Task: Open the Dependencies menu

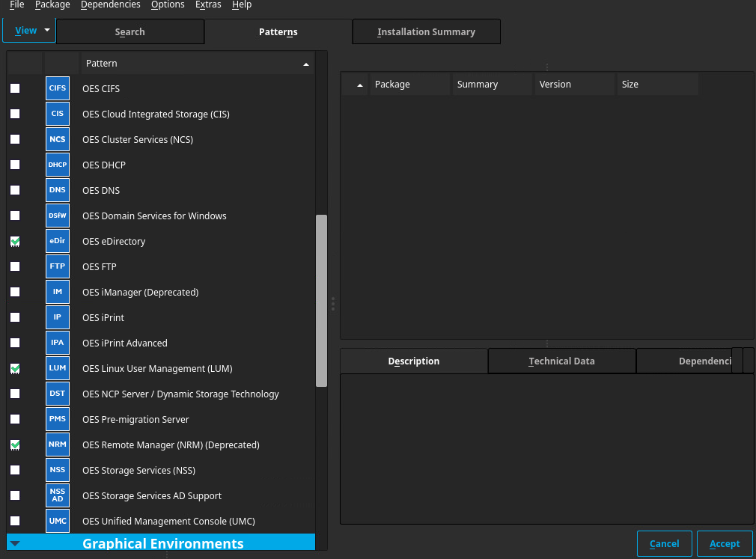Action: [x=110, y=4]
